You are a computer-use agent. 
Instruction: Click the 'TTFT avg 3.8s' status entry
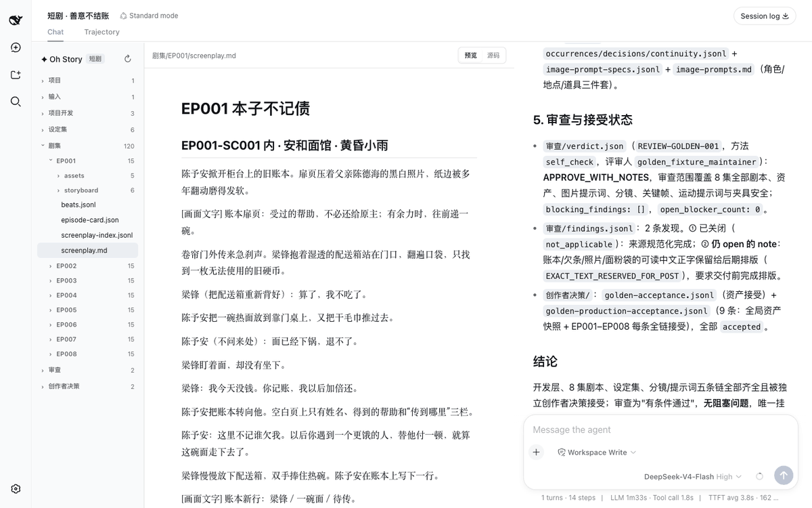click(731, 497)
